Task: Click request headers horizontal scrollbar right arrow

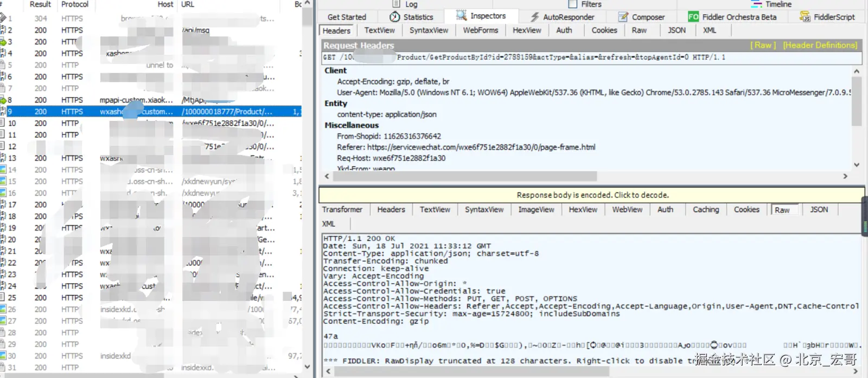Action: point(845,176)
